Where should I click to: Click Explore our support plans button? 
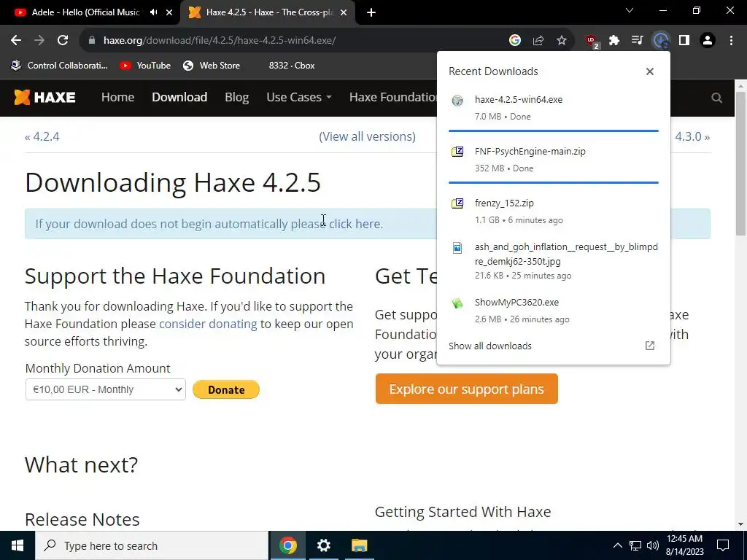pyautogui.click(x=466, y=389)
